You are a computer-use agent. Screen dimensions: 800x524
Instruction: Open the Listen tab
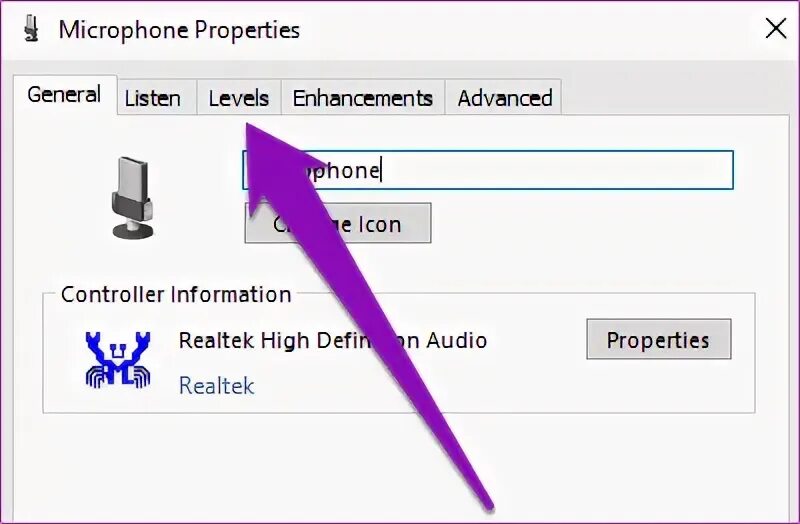click(153, 98)
